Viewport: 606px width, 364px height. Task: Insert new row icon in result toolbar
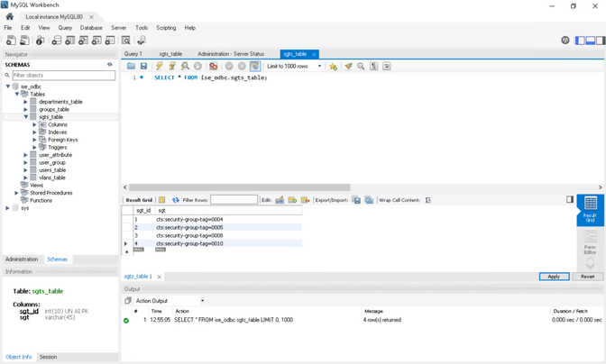tap(292, 199)
